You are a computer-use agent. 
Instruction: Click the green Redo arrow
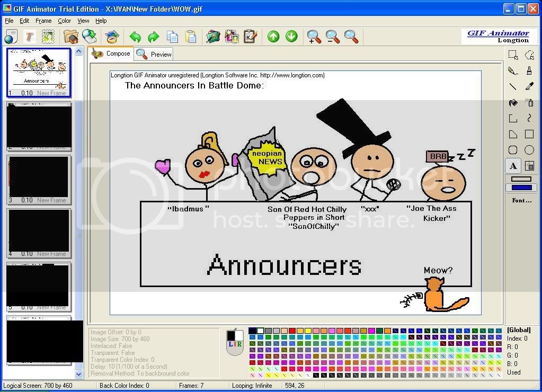153,37
